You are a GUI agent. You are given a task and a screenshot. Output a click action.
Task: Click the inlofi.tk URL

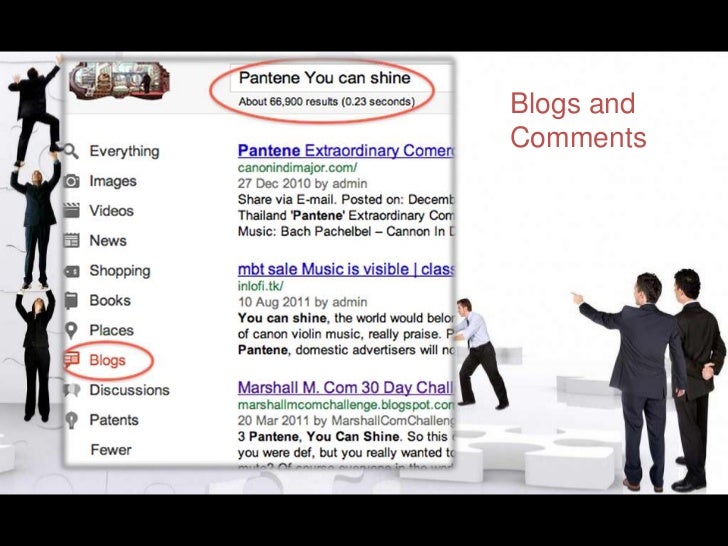[260, 286]
